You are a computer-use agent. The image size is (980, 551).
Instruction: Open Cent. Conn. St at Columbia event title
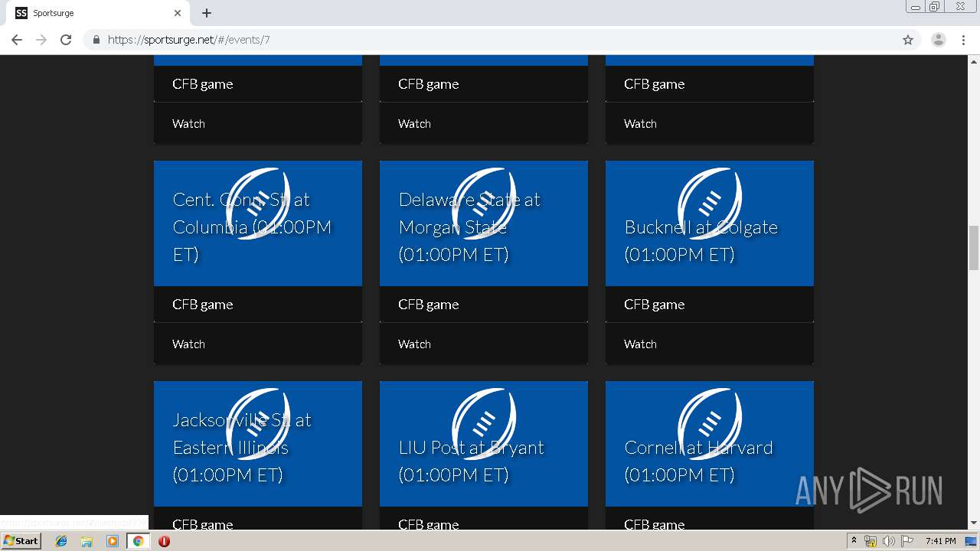click(253, 227)
